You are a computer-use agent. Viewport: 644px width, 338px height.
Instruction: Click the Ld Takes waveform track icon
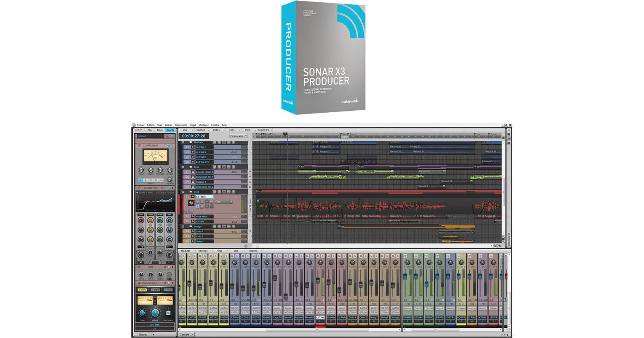(x=191, y=203)
